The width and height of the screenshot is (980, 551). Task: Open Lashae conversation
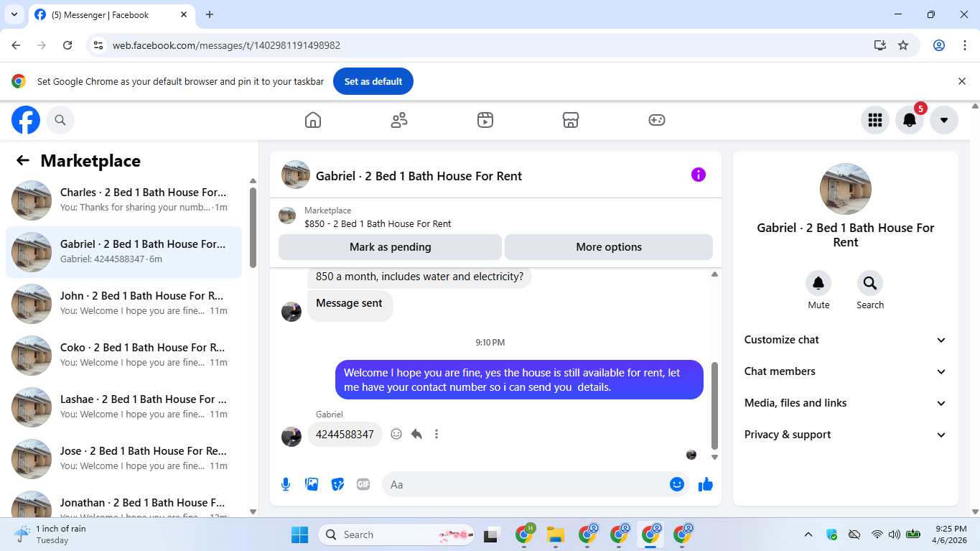pyautogui.click(x=123, y=407)
